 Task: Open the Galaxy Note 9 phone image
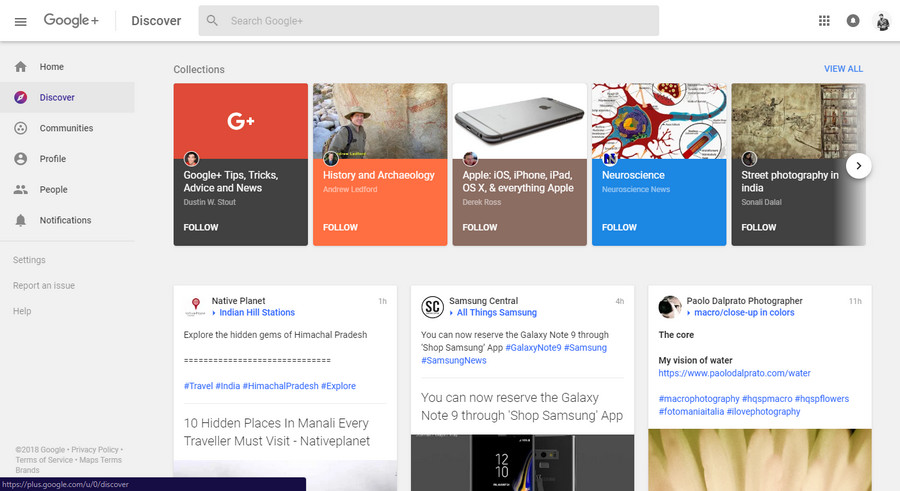click(522, 463)
